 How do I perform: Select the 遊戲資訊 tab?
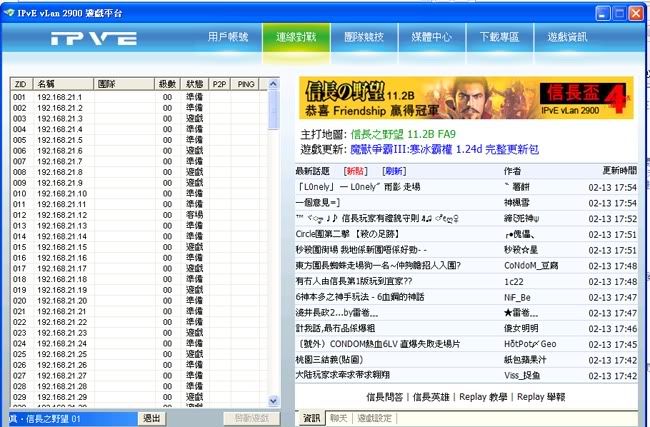coord(567,37)
